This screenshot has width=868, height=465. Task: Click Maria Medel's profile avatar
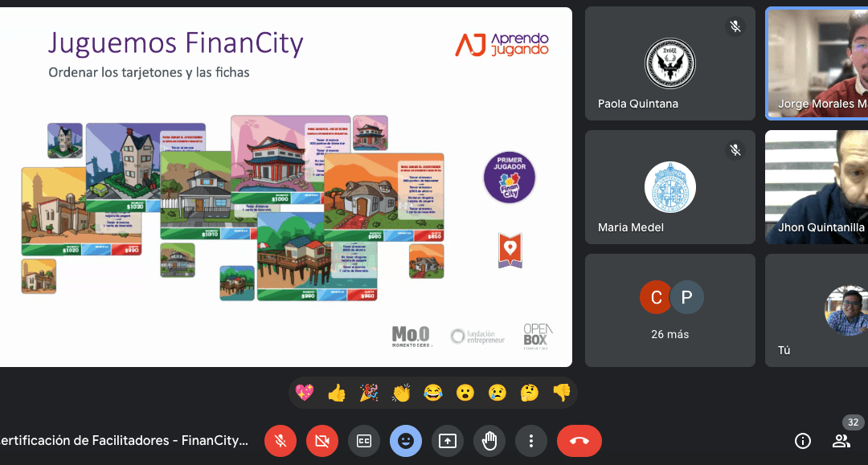point(669,187)
